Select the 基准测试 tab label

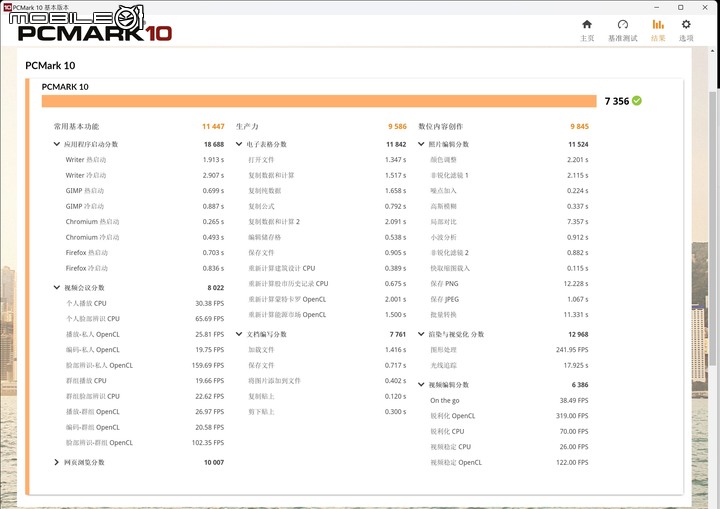pos(623,38)
